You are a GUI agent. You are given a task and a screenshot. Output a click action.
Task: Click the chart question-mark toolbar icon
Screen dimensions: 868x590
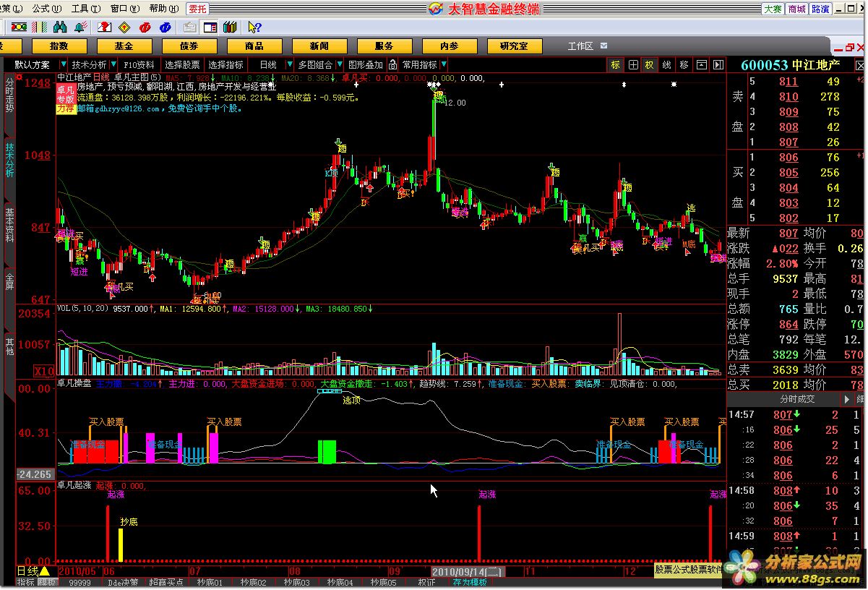pos(104,27)
